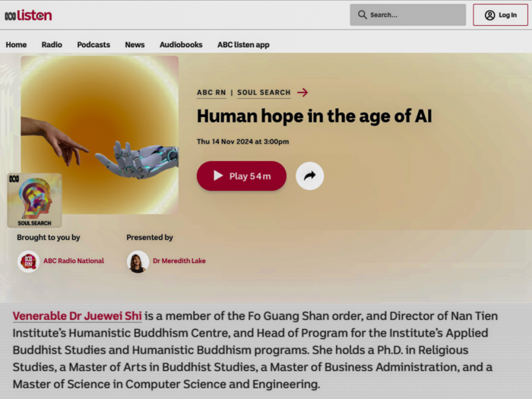Click the date Thu 14 Nov 2024 at 3:00pm

tap(243, 141)
